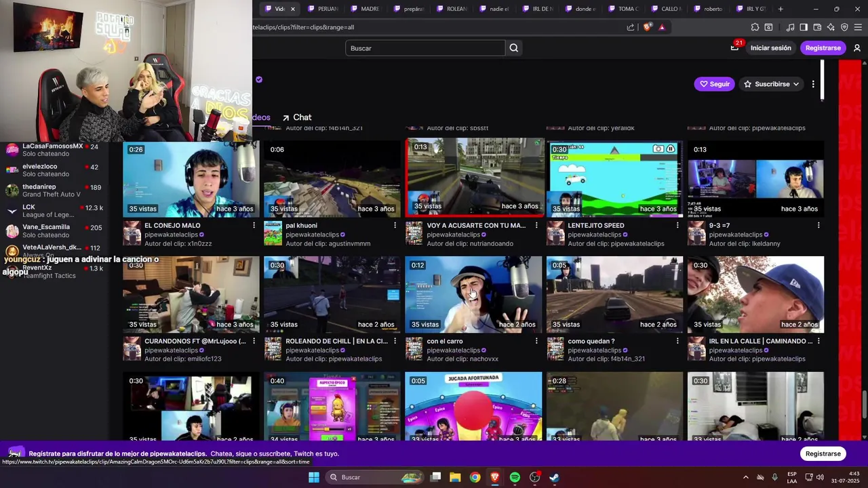Image resolution: width=868 pixels, height=488 pixels.
Task: Open Spotify from the taskbar
Action: pyautogui.click(x=515, y=477)
